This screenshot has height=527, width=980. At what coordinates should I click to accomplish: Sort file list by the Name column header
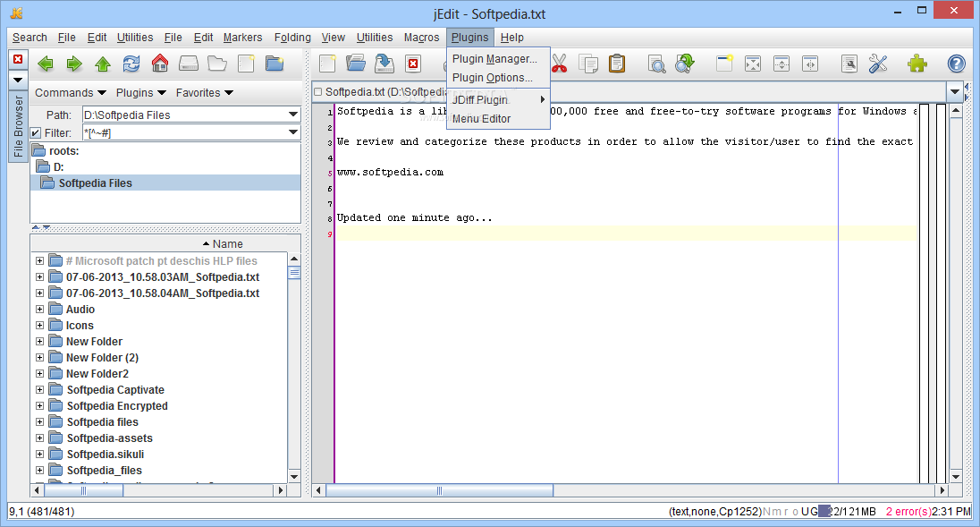[160, 243]
